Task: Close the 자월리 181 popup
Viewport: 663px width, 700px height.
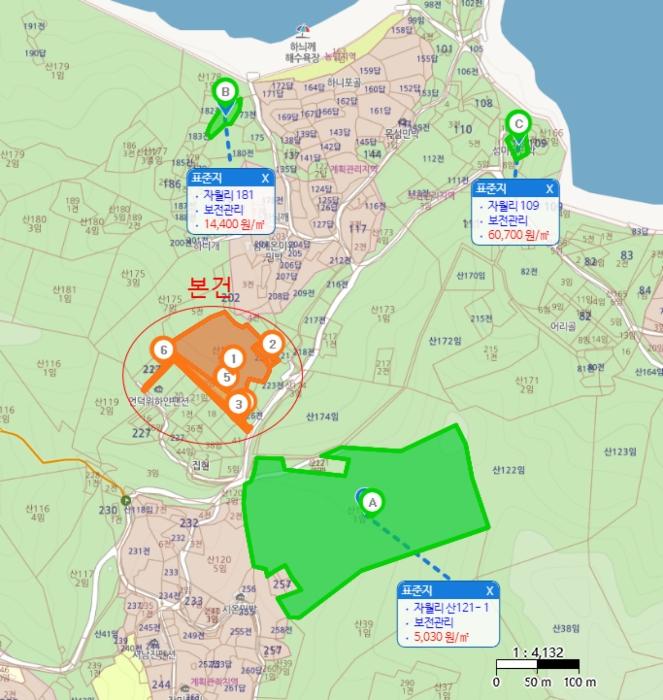Action: 265,178
